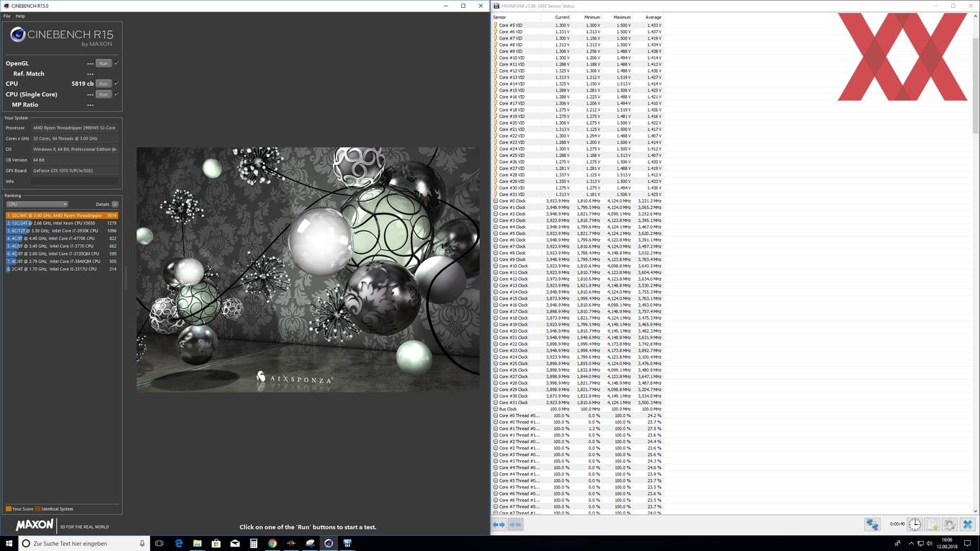This screenshot has height=551, width=980.
Task: Open the Help menu in Cinebench
Action: click(x=20, y=16)
